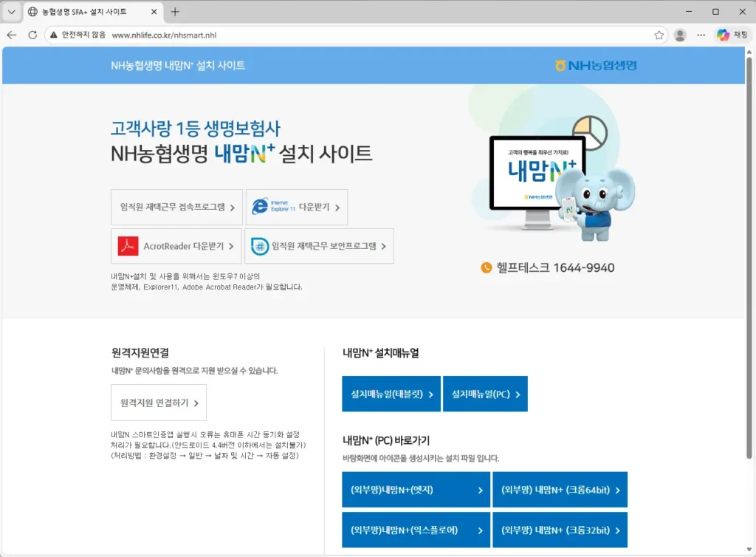
Task: Click inside the address bar URL field
Action: (185, 34)
